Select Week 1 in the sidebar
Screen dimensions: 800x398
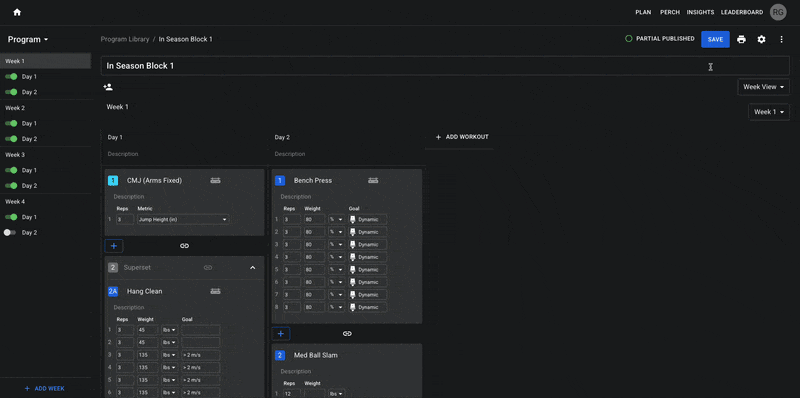(x=45, y=61)
